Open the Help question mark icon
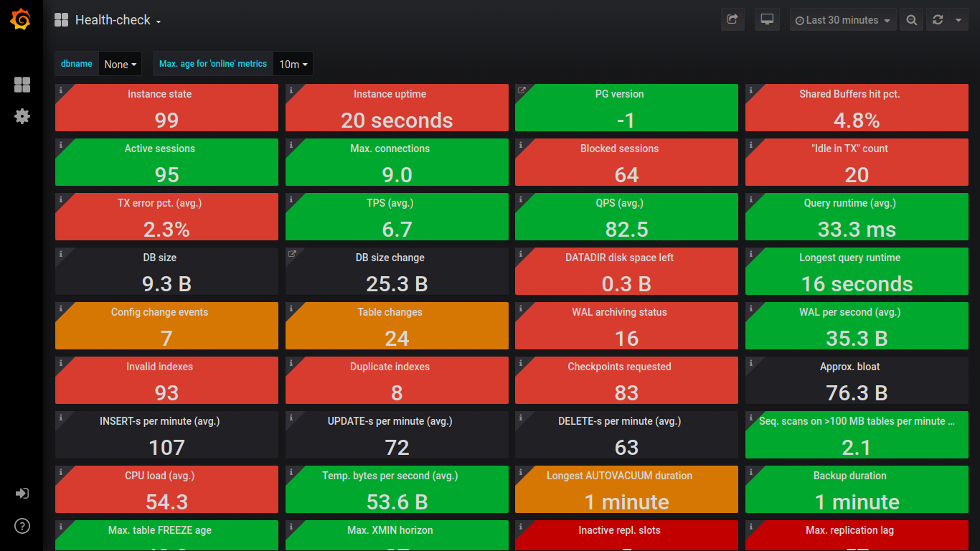Image resolution: width=980 pixels, height=551 pixels. coord(22,526)
